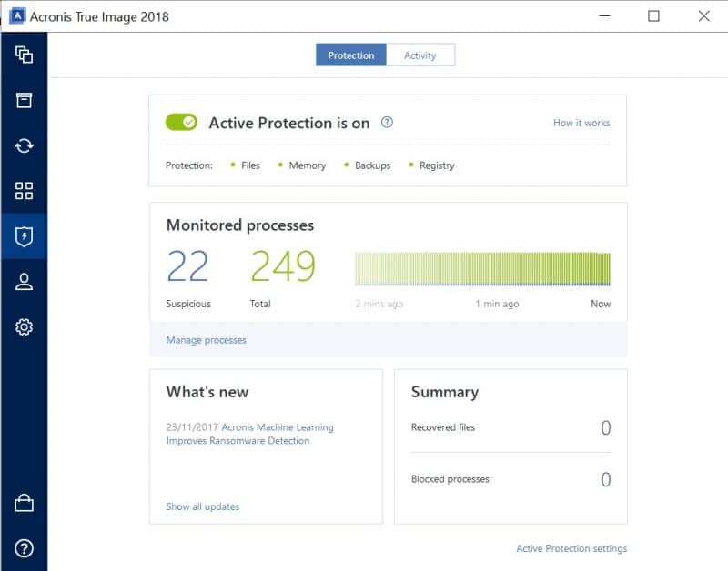Screen dimensions: 728x571
Task: Click the Memory protection label
Action: 308,165
